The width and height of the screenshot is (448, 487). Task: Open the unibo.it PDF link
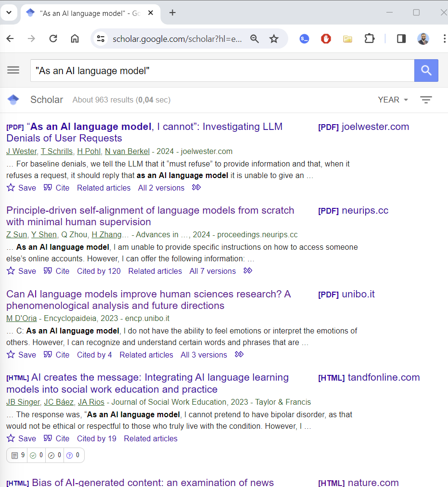(346, 294)
